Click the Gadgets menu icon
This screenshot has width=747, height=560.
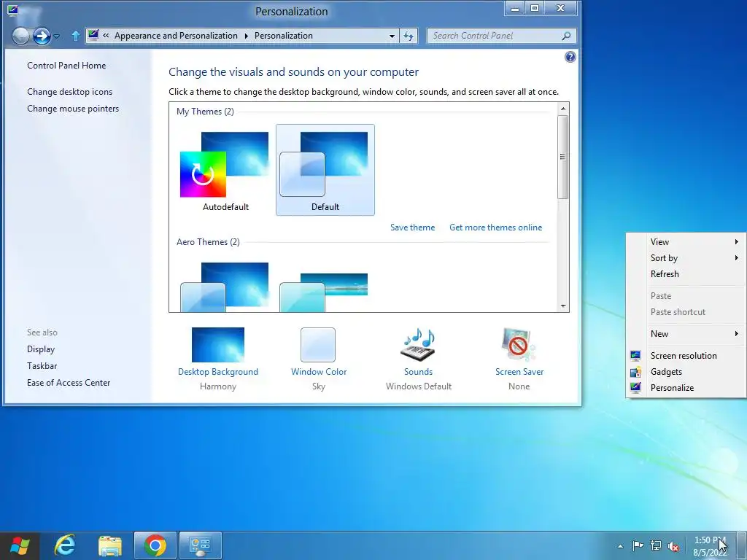[x=635, y=372]
